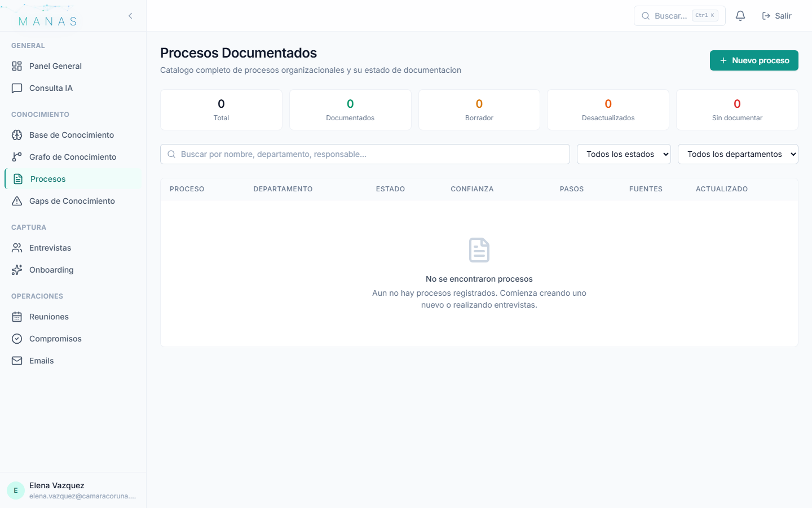The image size is (812, 508).
Task: Click the Reuniones calendar icon
Action: tap(17, 317)
